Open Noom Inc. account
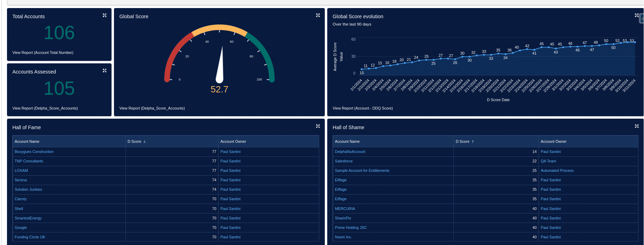Viewport: 644px width, 245px height. (x=343, y=237)
